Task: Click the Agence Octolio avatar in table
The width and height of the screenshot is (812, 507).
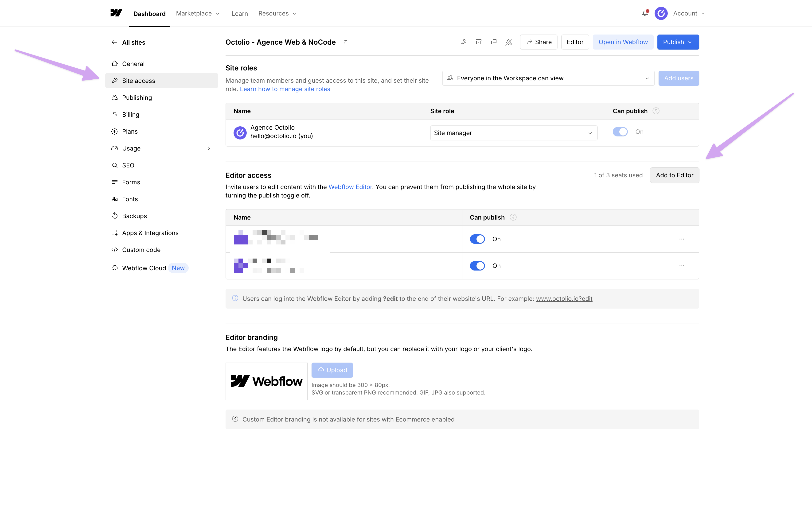Action: pyautogui.click(x=240, y=133)
